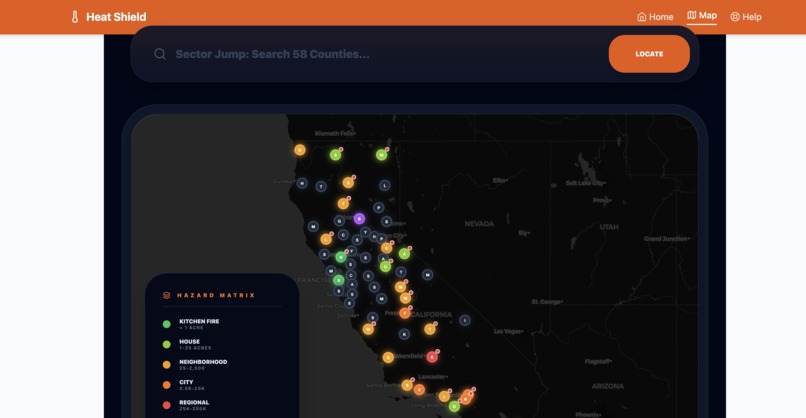Screen dimensions: 806x418
Task: Select the City orange legend swatch
Action: point(167,385)
